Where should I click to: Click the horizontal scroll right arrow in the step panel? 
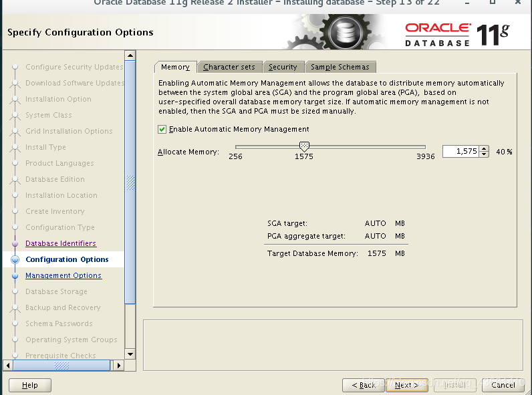coord(118,366)
